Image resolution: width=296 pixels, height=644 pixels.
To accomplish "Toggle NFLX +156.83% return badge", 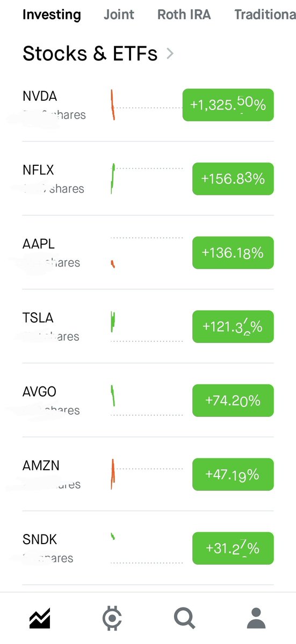I will [x=233, y=179].
